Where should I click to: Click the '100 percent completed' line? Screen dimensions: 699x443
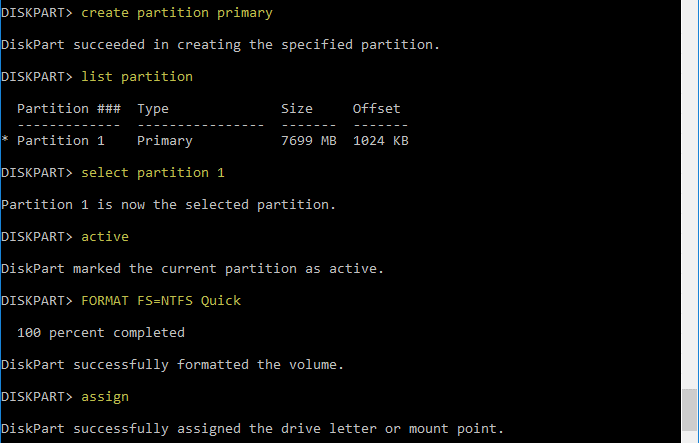tap(101, 333)
